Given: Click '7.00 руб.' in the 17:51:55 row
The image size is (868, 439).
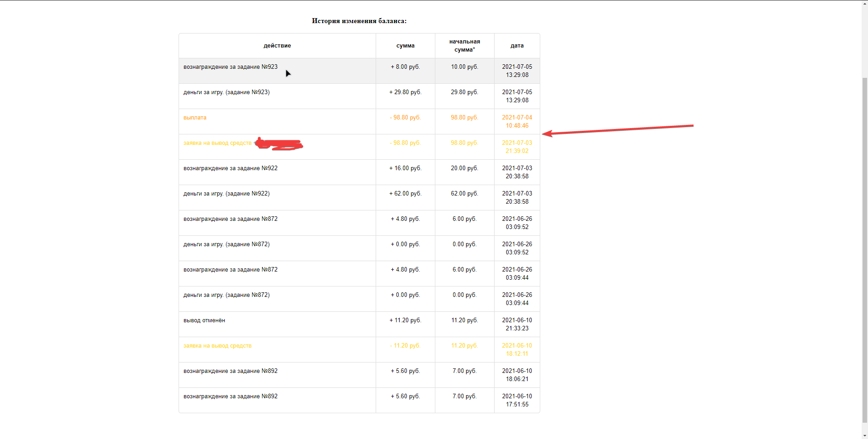Looking at the screenshot, I should pos(465,396).
